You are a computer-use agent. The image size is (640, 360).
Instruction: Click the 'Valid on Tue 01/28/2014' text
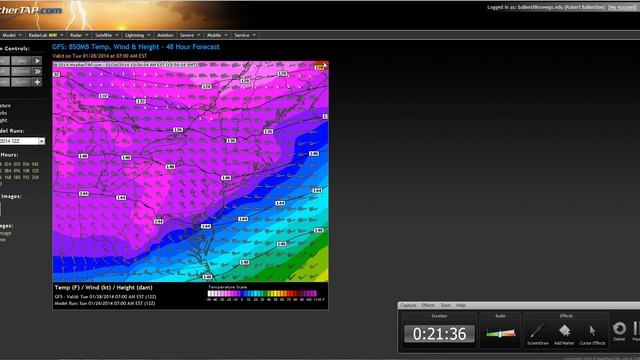(100, 56)
